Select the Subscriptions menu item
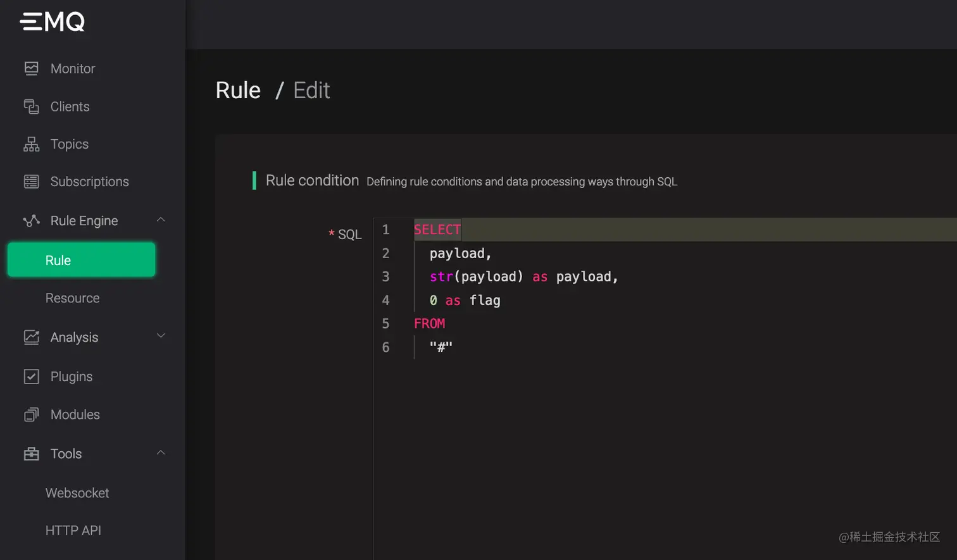The height and width of the screenshot is (560, 957). click(x=89, y=182)
